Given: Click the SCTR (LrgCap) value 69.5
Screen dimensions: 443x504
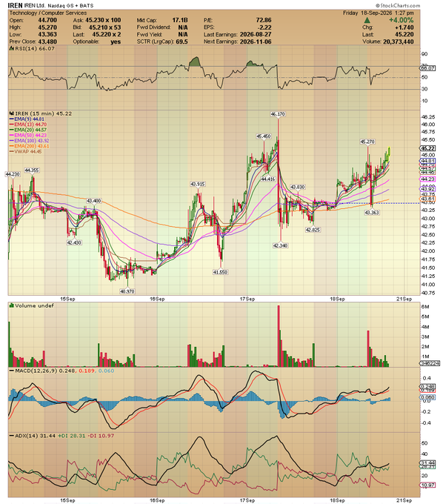Looking at the screenshot, I should (x=181, y=42).
